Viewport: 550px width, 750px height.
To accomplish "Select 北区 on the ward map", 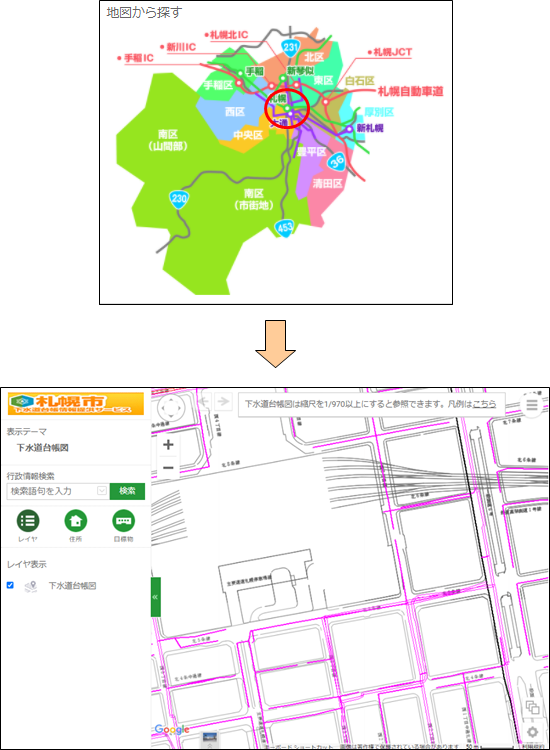I will 314,57.
